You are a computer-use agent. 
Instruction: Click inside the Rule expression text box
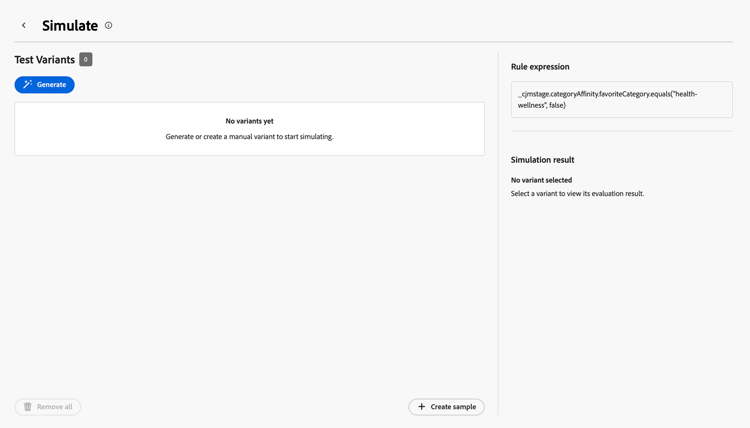pos(621,99)
